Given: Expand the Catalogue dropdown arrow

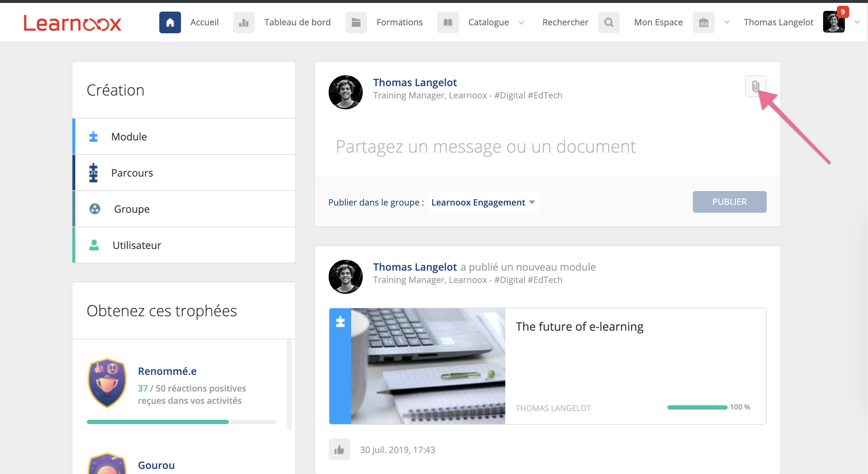Looking at the screenshot, I should coord(521,22).
